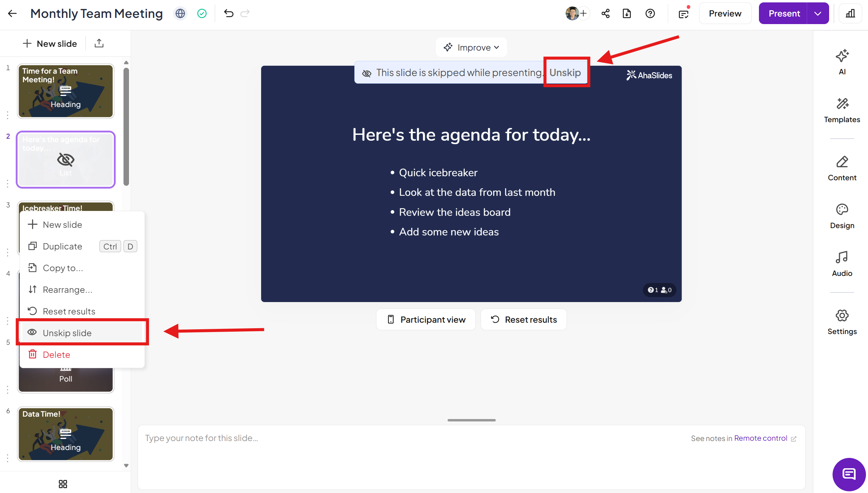Open the globe language selector
This screenshot has height=493, width=868.
tap(180, 13)
